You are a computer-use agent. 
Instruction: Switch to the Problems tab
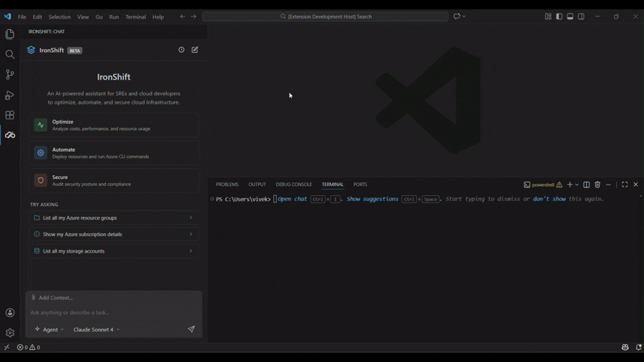(227, 185)
